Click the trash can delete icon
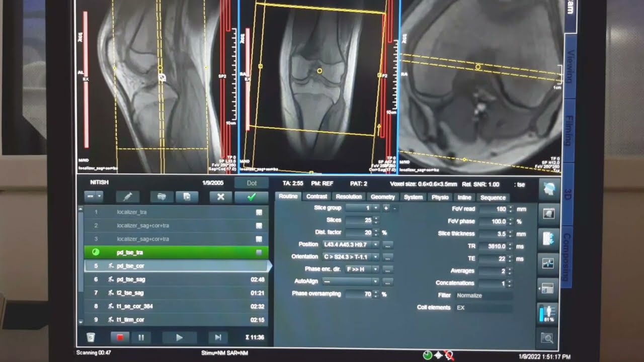 (91, 337)
